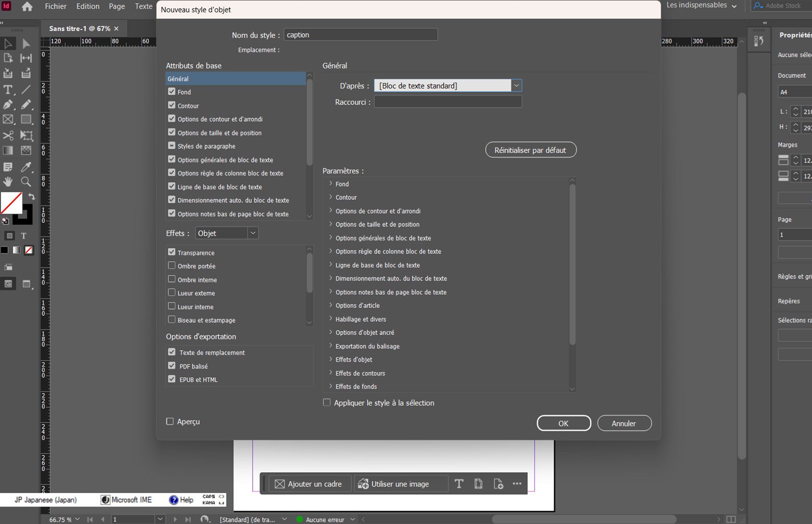The height and width of the screenshot is (524, 812).
Task: Click the T text icon in contextual bar
Action: (x=459, y=484)
